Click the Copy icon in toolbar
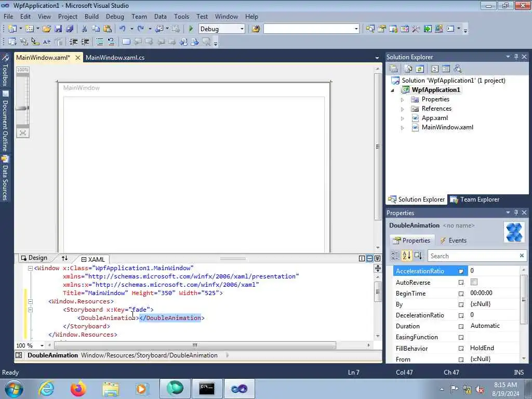The height and width of the screenshot is (399, 532). point(96,29)
